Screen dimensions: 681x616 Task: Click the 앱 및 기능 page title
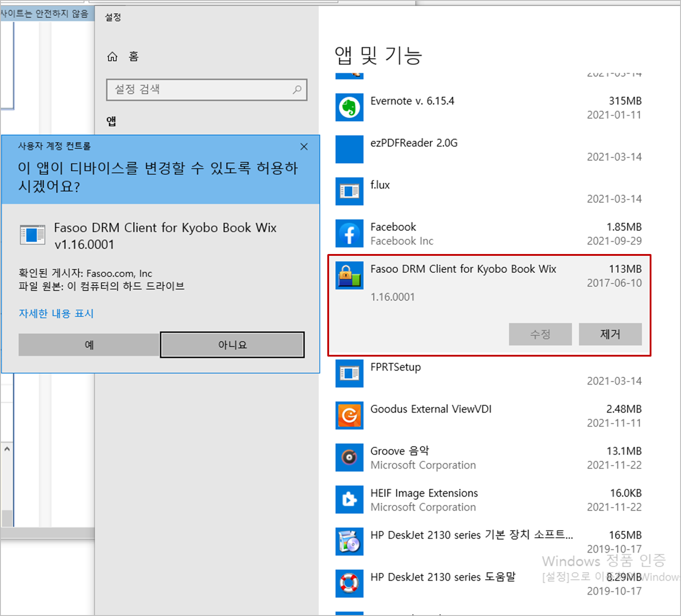(378, 56)
